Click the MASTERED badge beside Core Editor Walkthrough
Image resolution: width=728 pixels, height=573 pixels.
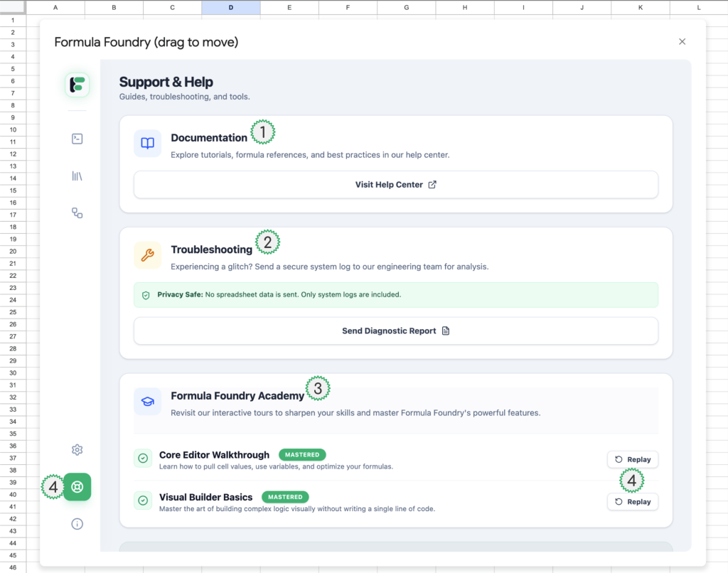click(302, 454)
